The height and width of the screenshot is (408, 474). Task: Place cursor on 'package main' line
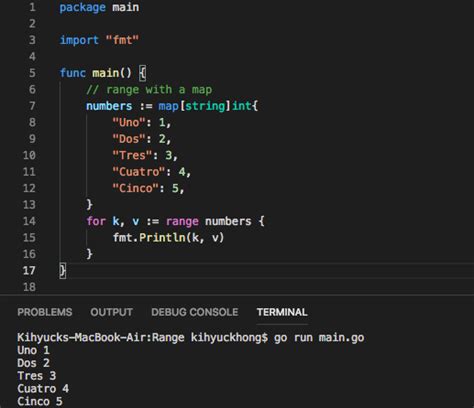point(99,7)
